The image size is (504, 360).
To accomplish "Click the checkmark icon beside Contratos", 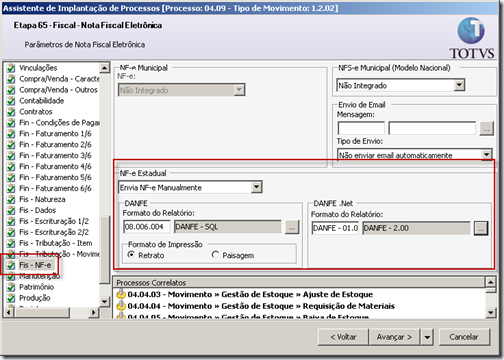I will point(11,112).
